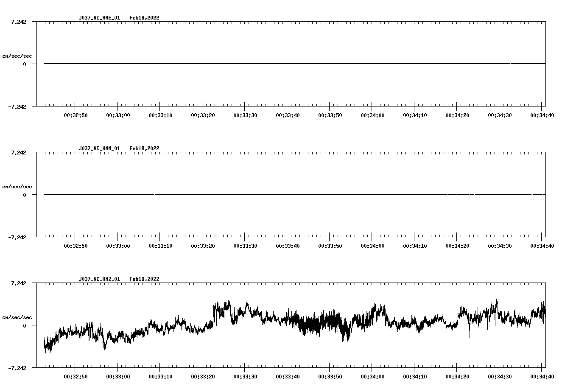Click 00:33:30 tick label on HNE plot
576x392 pixels.
click(x=245, y=115)
